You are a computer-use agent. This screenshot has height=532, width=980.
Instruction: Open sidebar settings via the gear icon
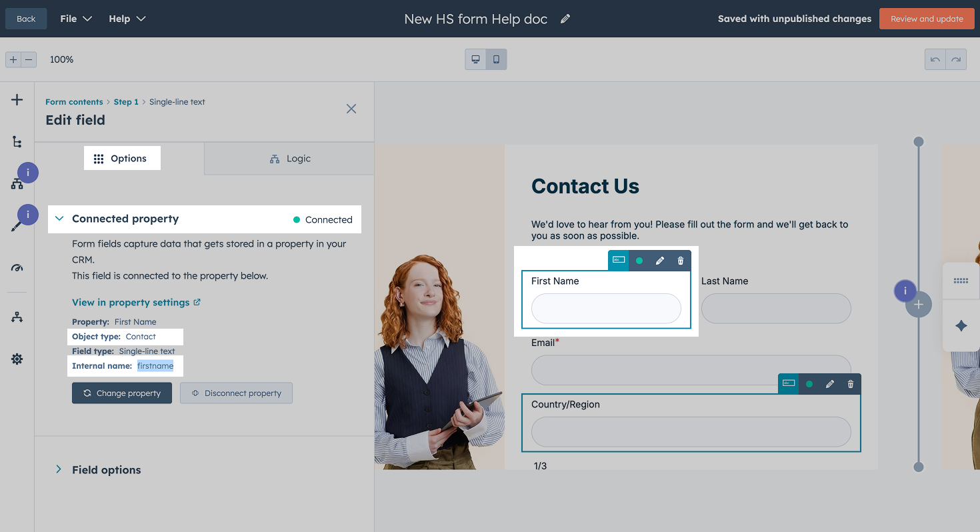click(16, 359)
